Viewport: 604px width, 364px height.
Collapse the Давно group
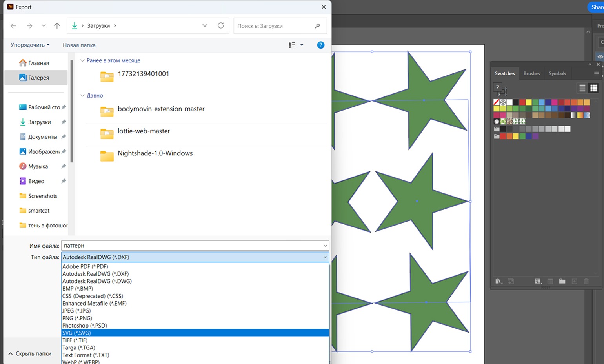click(82, 95)
